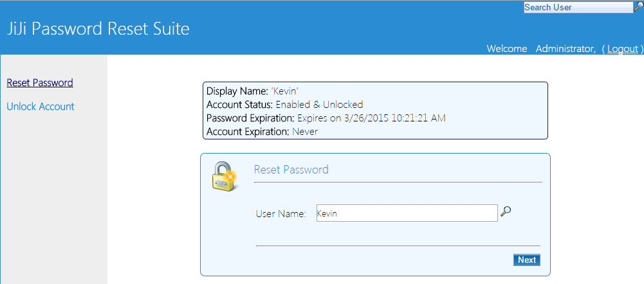Click the Password Expiration date text

click(x=371, y=118)
